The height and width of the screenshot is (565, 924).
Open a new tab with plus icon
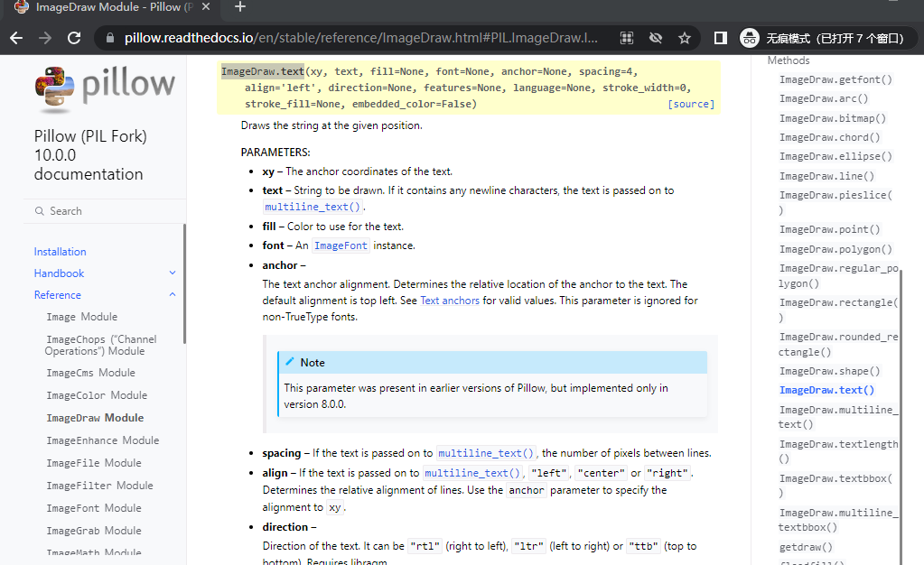(x=240, y=7)
